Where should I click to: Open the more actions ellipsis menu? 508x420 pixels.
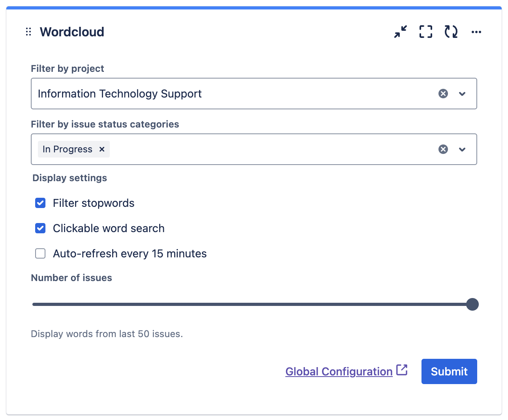click(x=476, y=32)
